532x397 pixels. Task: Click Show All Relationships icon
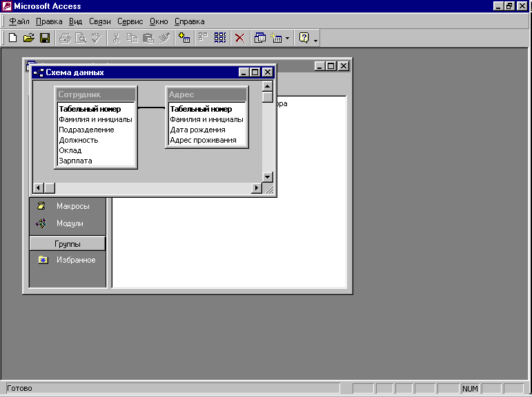tap(220, 38)
